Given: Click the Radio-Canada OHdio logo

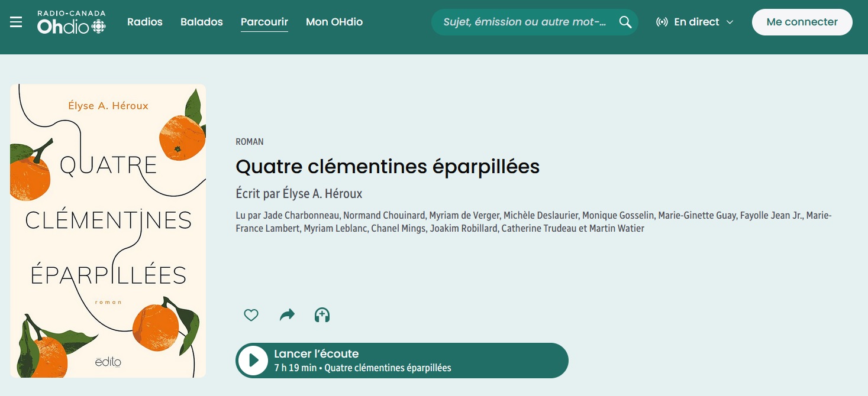Looking at the screenshot, I should (71, 22).
